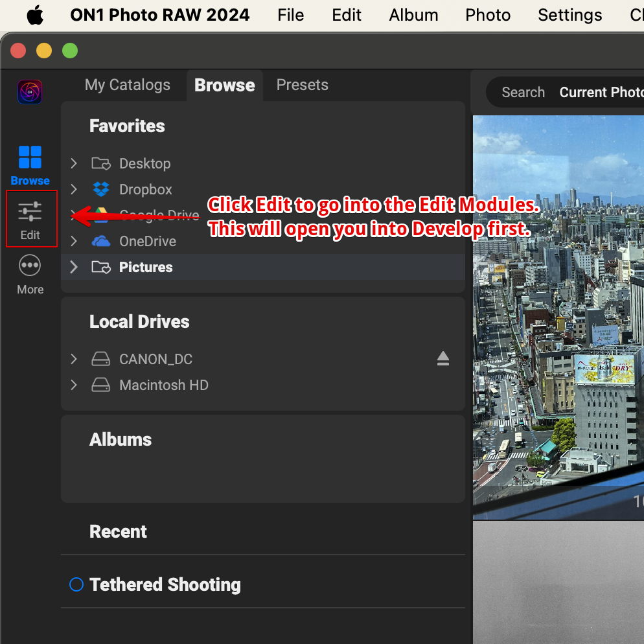Viewport: 644px width, 644px height.
Task: Open the More options icon
Action: [x=30, y=273]
